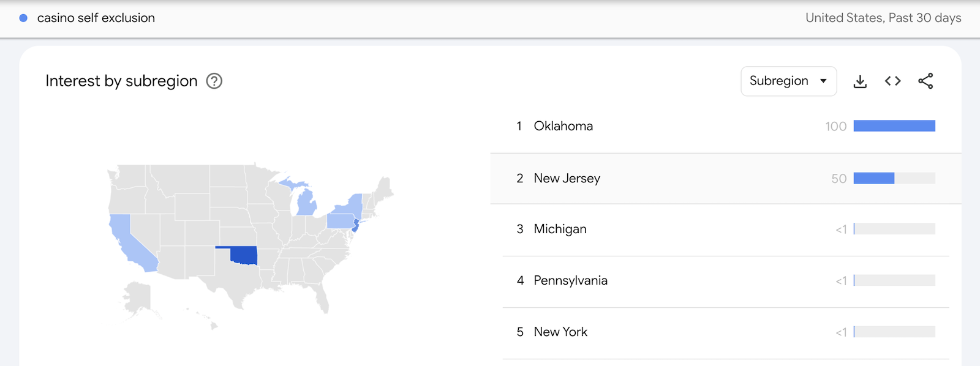
Task: Open the New Jersey subregion row
Action: click(567, 178)
